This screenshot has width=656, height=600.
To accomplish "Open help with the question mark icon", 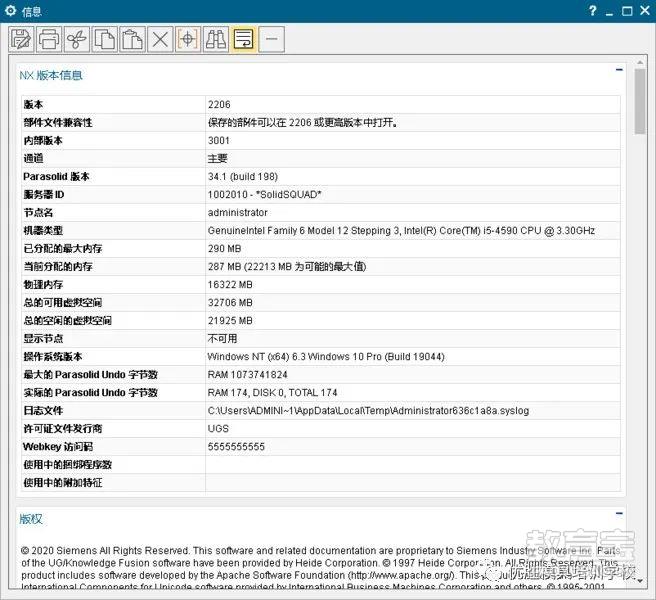I will tap(592, 10).
